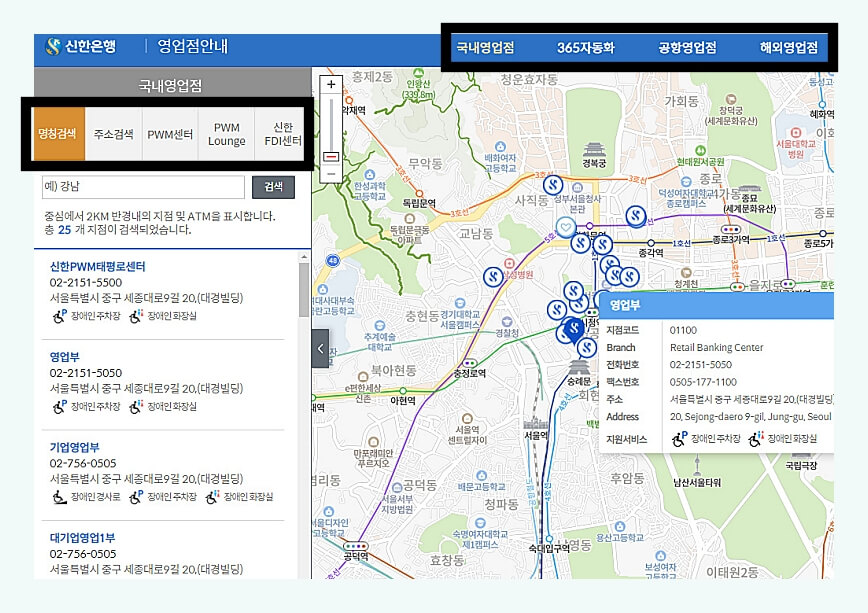This screenshot has width=868, height=613.
Task: Click the fax number 0505-177-1100
Action: click(703, 382)
